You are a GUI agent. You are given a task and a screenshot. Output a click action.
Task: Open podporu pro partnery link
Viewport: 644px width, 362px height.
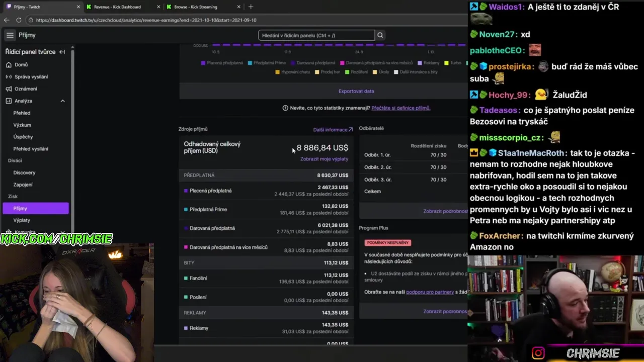click(430, 292)
